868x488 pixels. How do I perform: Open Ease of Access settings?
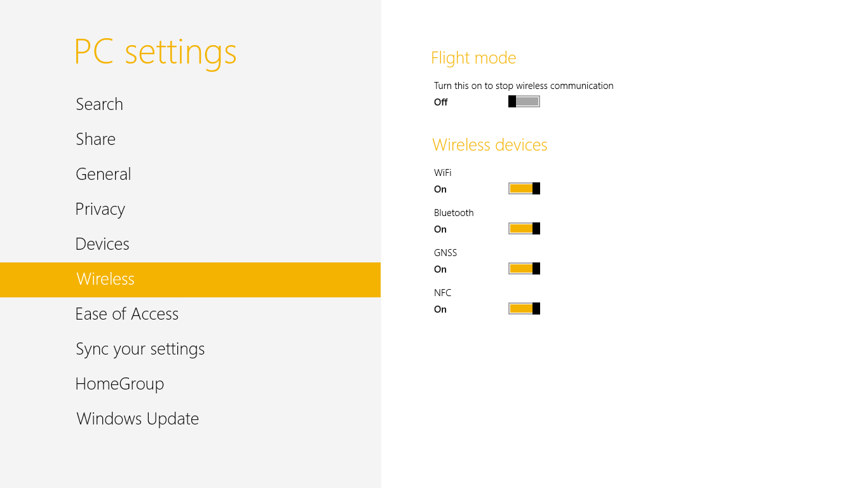(126, 314)
